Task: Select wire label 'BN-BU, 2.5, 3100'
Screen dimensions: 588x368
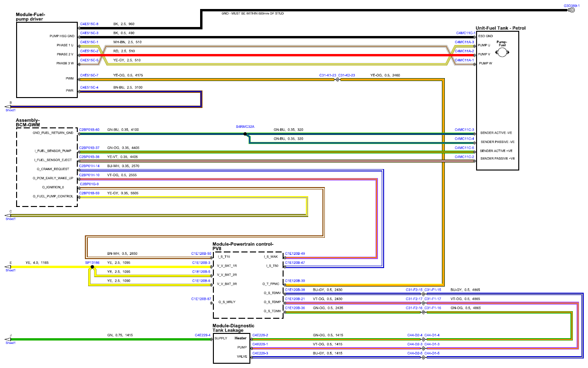Action: [128, 88]
